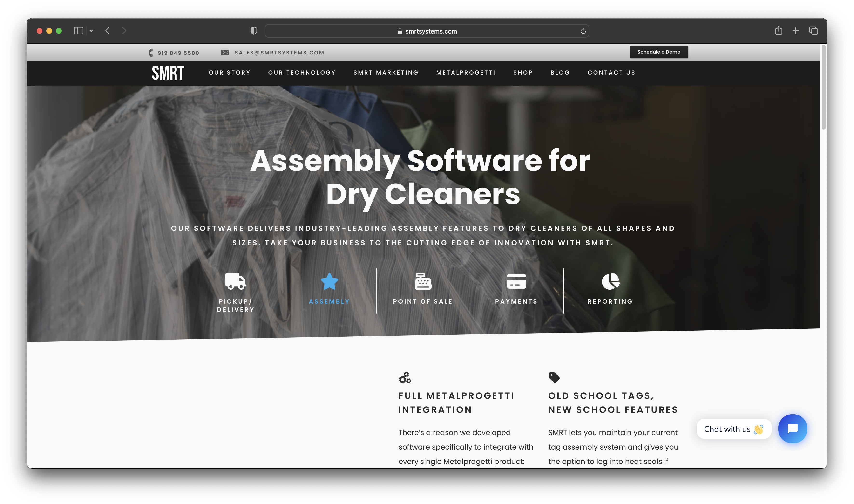
Task: Select the Payments credit card icon
Action: click(516, 281)
